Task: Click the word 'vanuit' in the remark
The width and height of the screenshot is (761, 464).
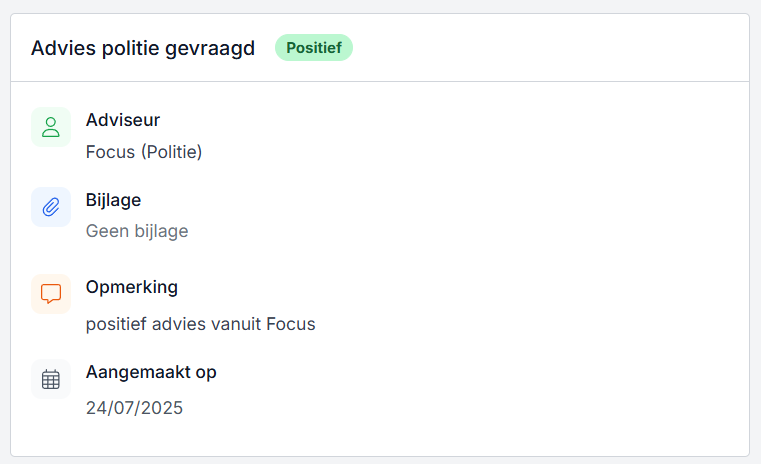Action: 238,324
